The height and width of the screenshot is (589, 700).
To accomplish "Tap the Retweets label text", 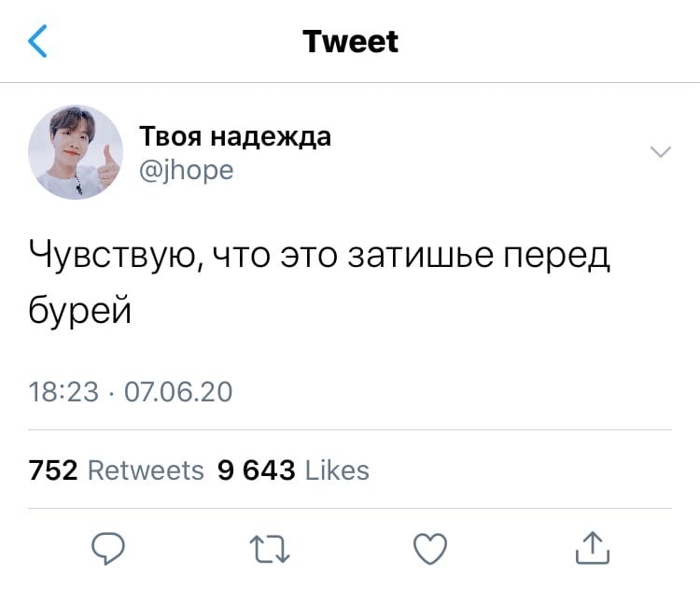I will (146, 470).
